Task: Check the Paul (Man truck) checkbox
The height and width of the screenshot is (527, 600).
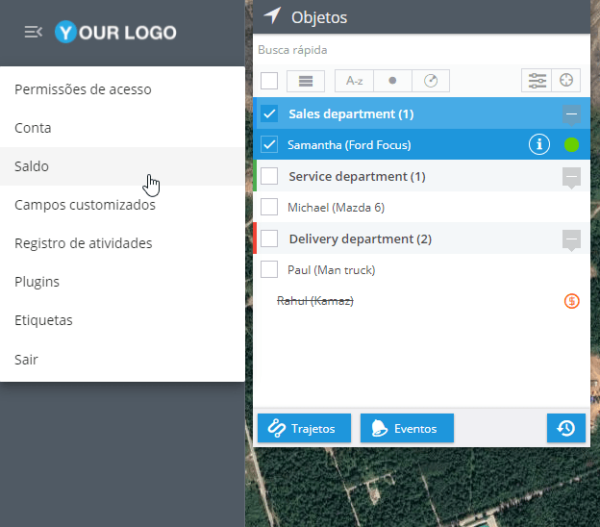Action: [x=269, y=270]
